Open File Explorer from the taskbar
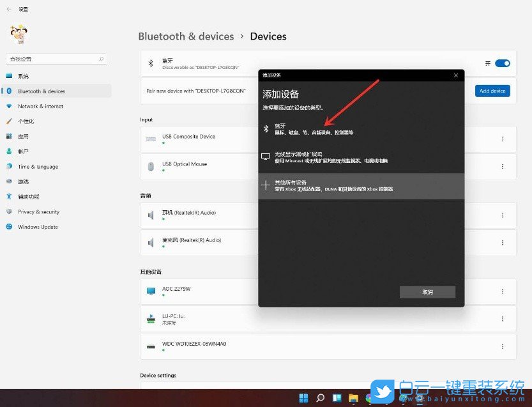This screenshot has height=407, width=532. click(x=353, y=398)
